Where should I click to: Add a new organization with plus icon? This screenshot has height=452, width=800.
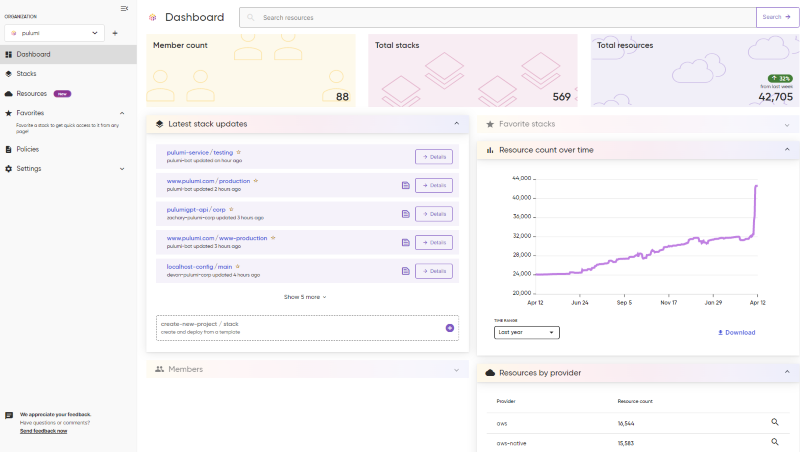pos(115,33)
